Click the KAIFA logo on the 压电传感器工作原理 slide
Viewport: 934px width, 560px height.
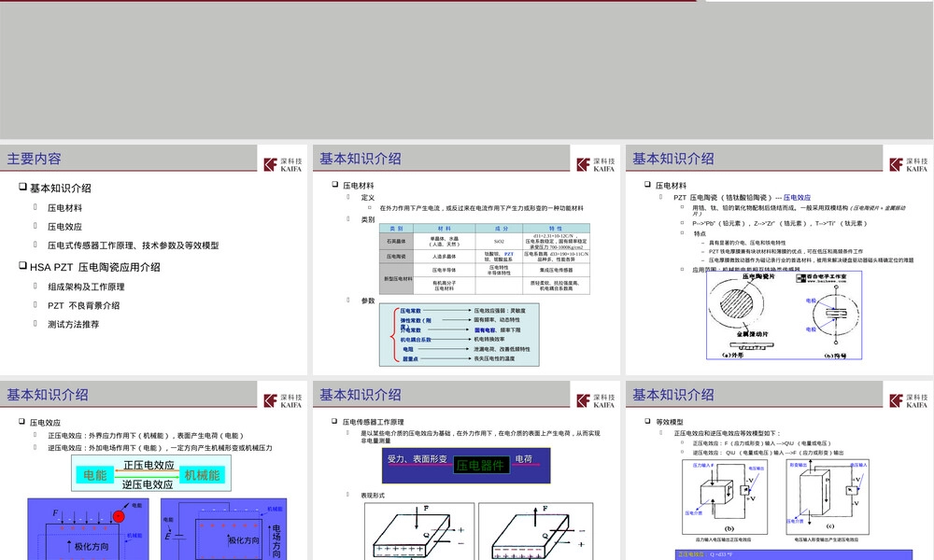[x=596, y=401]
